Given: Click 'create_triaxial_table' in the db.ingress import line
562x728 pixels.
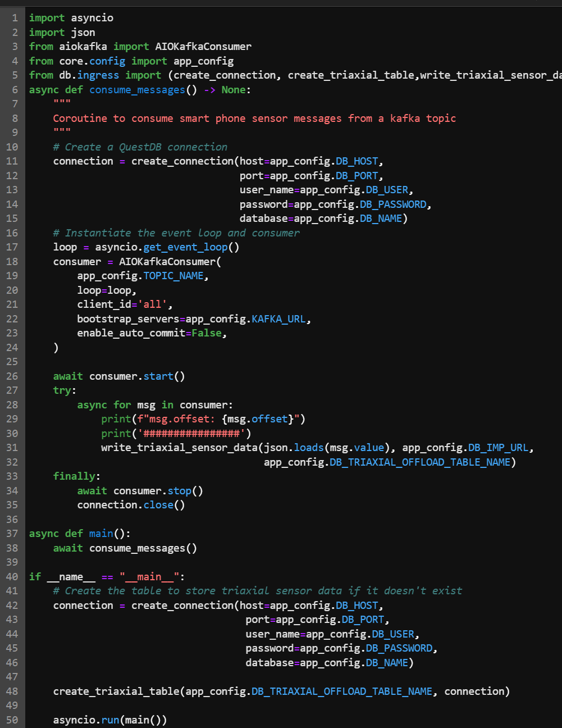Looking at the screenshot, I should point(351,75).
